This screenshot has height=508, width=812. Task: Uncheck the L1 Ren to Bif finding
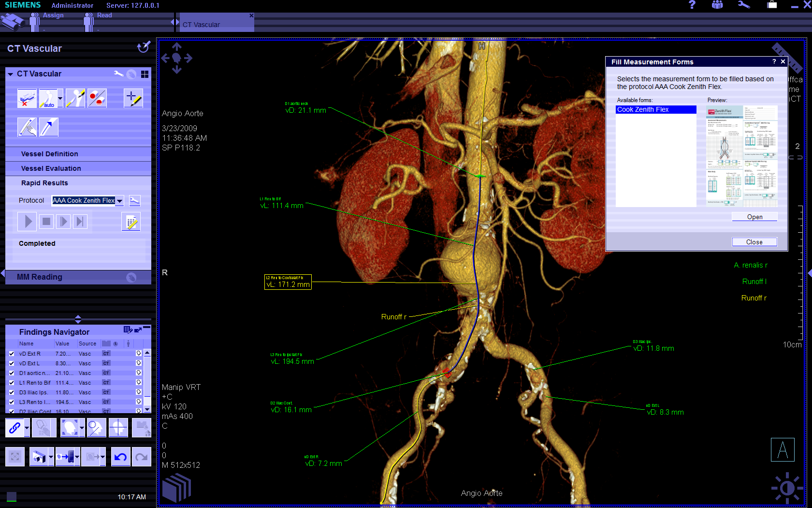pos(12,383)
